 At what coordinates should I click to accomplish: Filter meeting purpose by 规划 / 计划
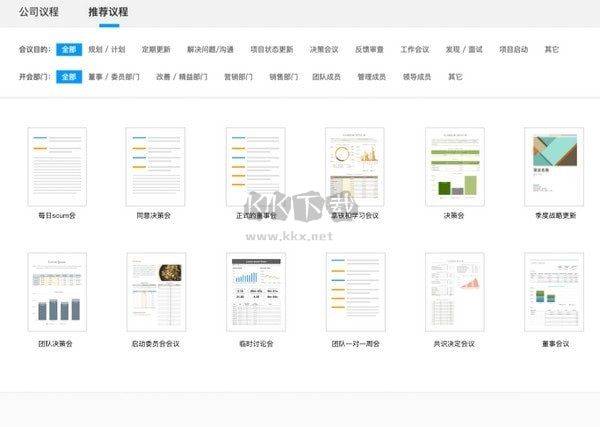click(x=107, y=49)
